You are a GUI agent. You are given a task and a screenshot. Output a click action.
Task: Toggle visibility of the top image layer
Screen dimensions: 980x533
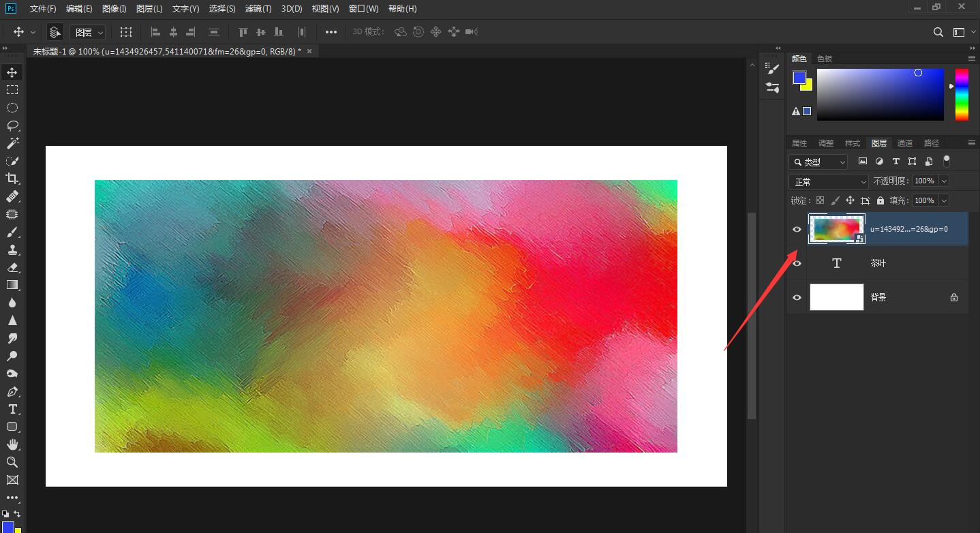click(x=797, y=230)
